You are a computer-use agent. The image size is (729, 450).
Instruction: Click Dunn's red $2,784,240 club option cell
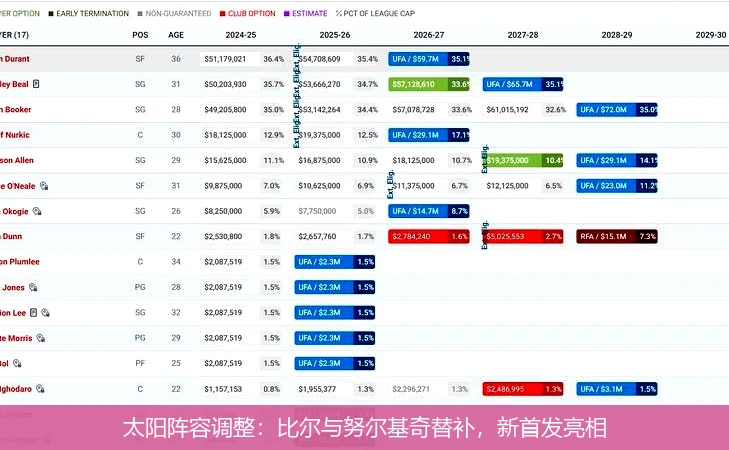click(429, 236)
